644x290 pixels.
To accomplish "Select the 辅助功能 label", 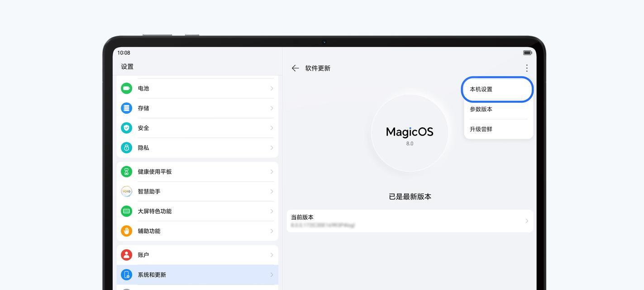I will coord(149,231).
